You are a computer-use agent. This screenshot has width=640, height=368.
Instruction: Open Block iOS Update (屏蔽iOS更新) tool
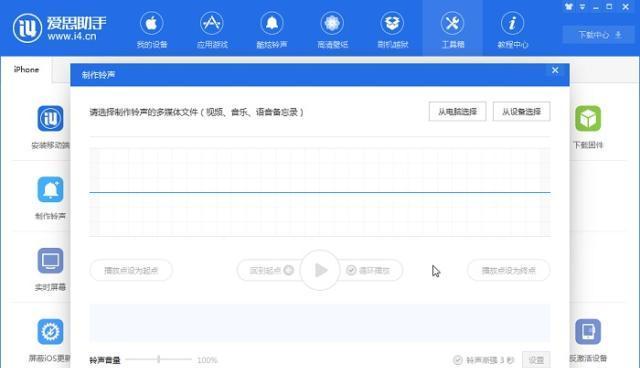(x=50, y=340)
